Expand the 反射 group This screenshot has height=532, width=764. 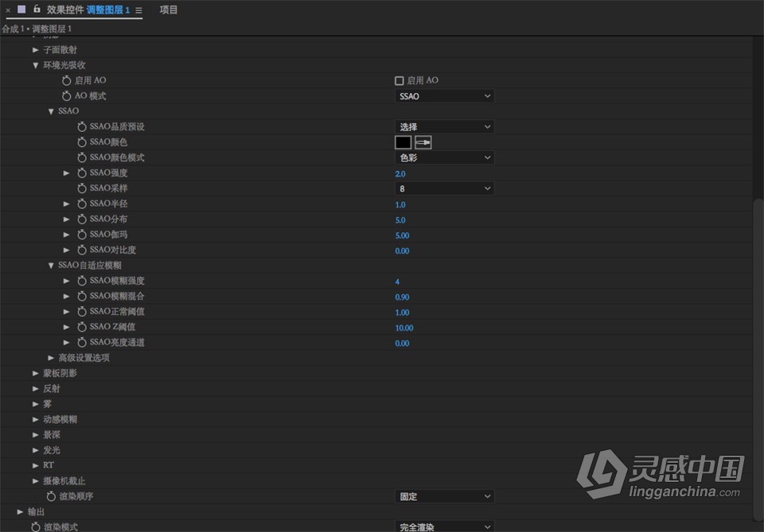pyautogui.click(x=36, y=388)
